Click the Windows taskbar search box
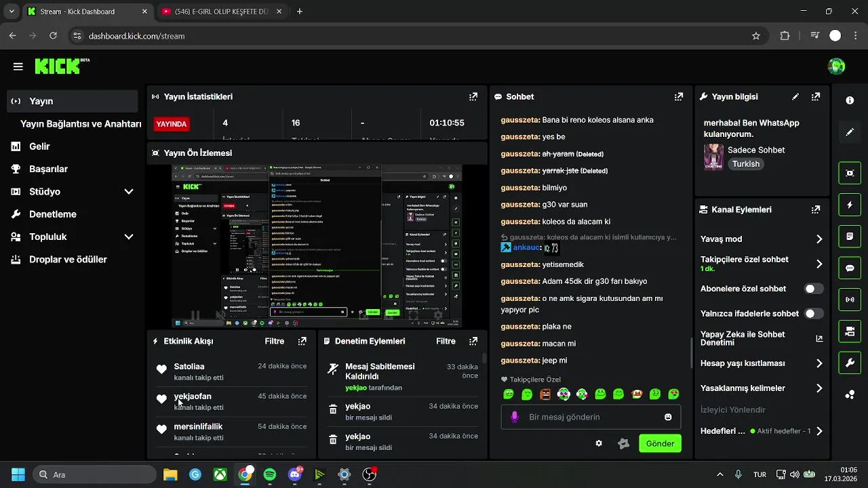Image resolution: width=868 pixels, height=488 pixels. [x=95, y=474]
